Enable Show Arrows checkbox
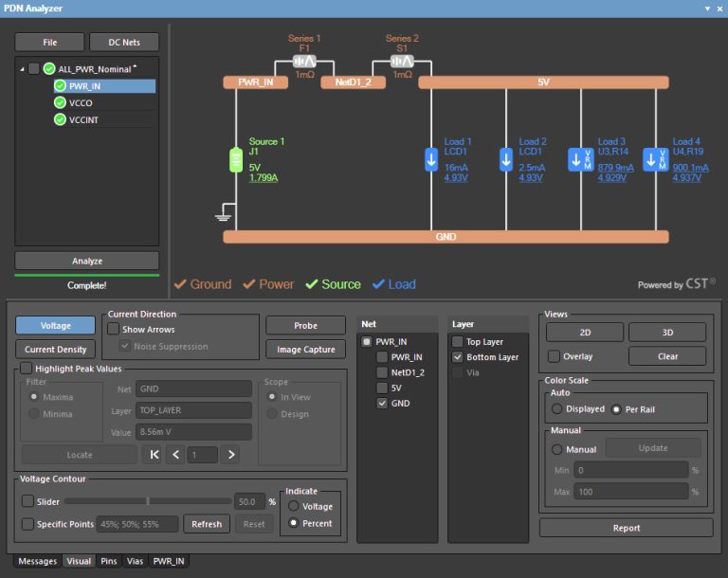This screenshot has height=578, width=728. click(x=114, y=329)
